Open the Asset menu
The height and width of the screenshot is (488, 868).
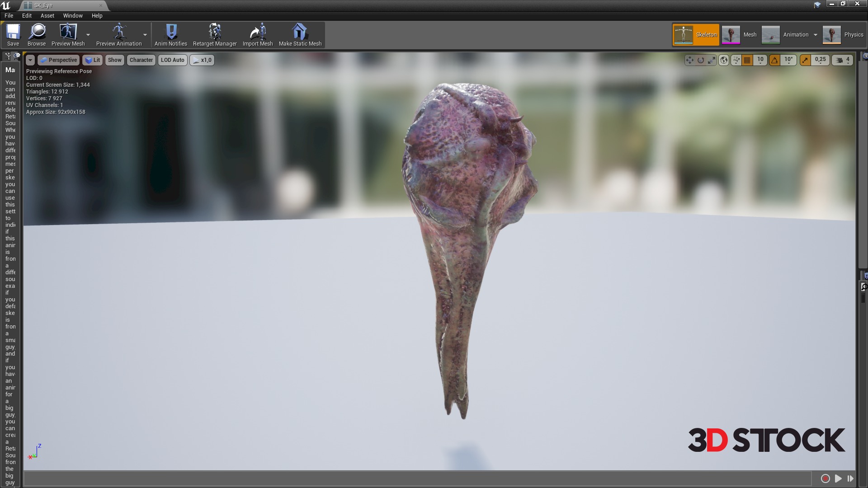pyautogui.click(x=47, y=15)
